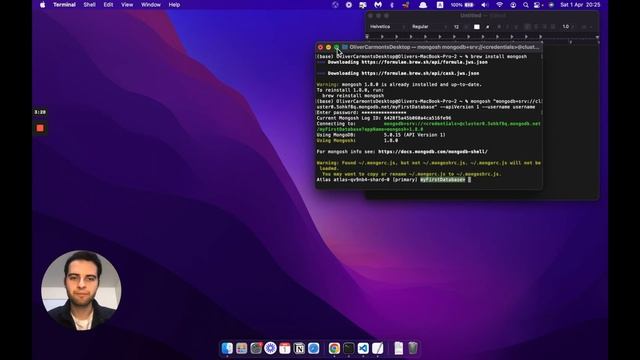Open the Help menu

[174, 5]
